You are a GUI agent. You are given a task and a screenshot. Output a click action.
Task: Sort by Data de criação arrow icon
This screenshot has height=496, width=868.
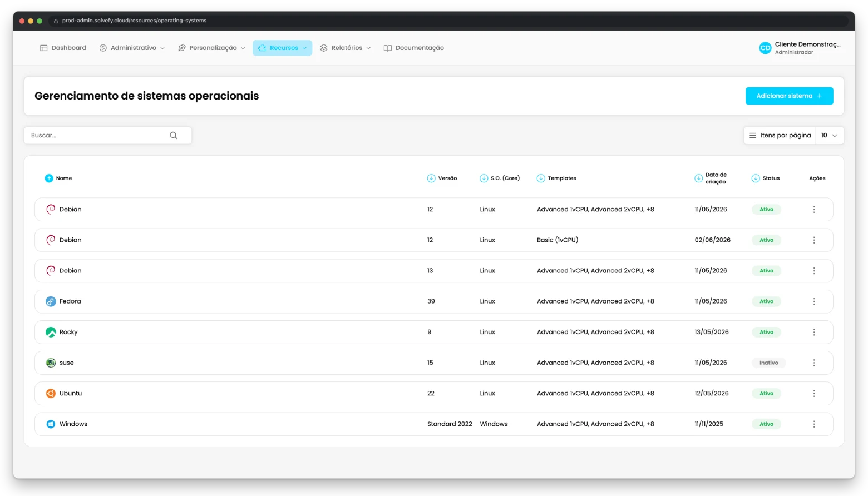pyautogui.click(x=699, y=178)
